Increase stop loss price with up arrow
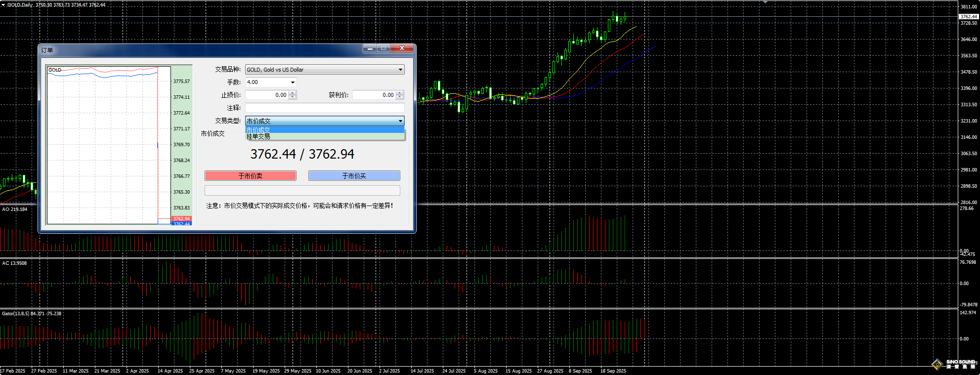The height and width of the screenshot is (375, 980). [293, 93]
